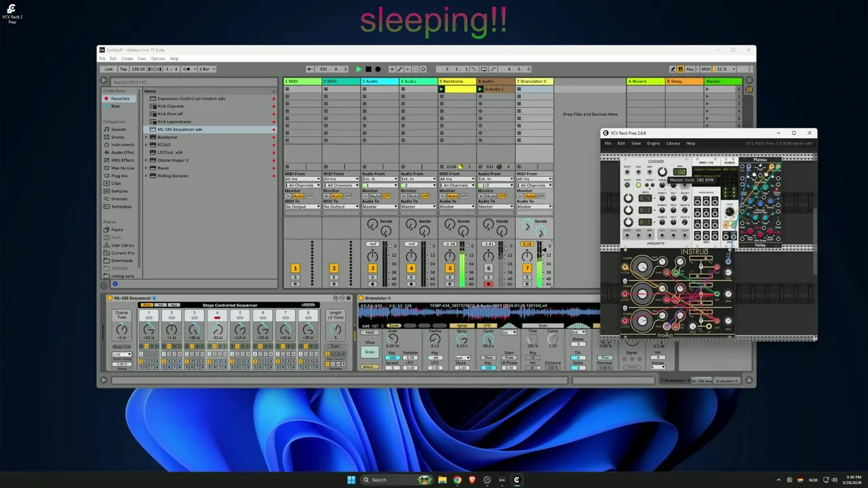
Task: Toggle track 1 activator button
Action: coord(296,268)
